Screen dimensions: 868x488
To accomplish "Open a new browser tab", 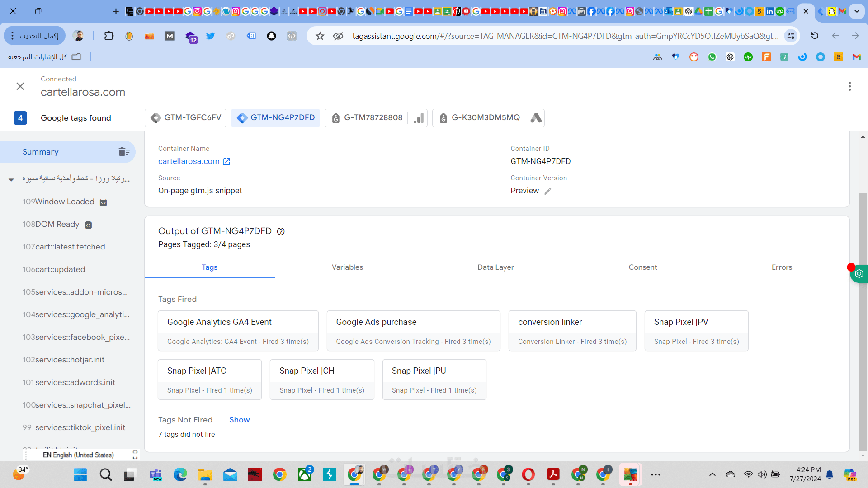I will point(116,11).
